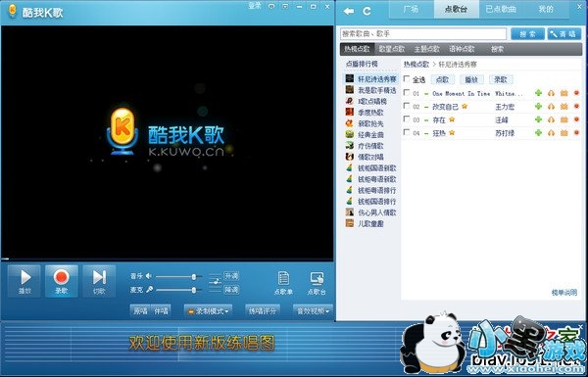This screenshot has height=377, width=588.
Task: Click the crown icon in the 存在 row
Action: (564, 119)
